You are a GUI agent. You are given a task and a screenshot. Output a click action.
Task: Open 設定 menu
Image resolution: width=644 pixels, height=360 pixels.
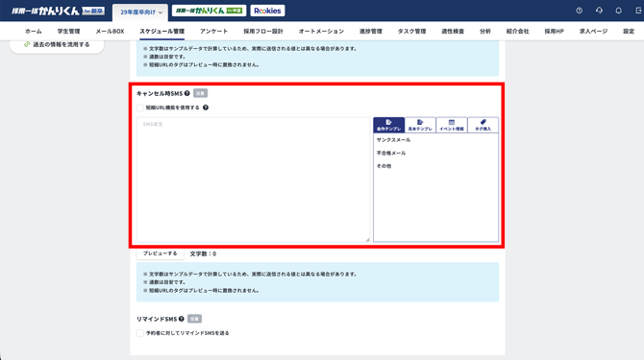(x=629, y=31)
